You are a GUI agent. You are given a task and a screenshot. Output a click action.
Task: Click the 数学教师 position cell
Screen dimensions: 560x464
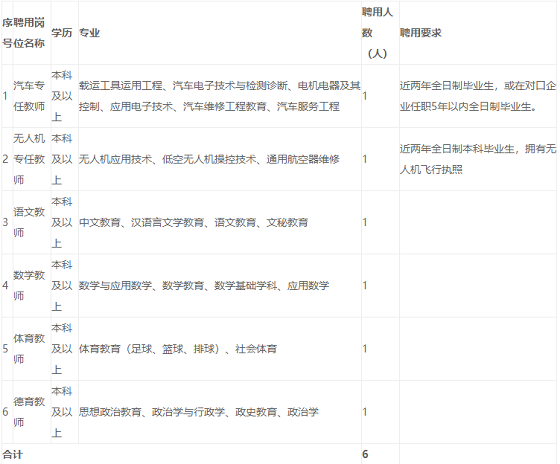point(29,285)
